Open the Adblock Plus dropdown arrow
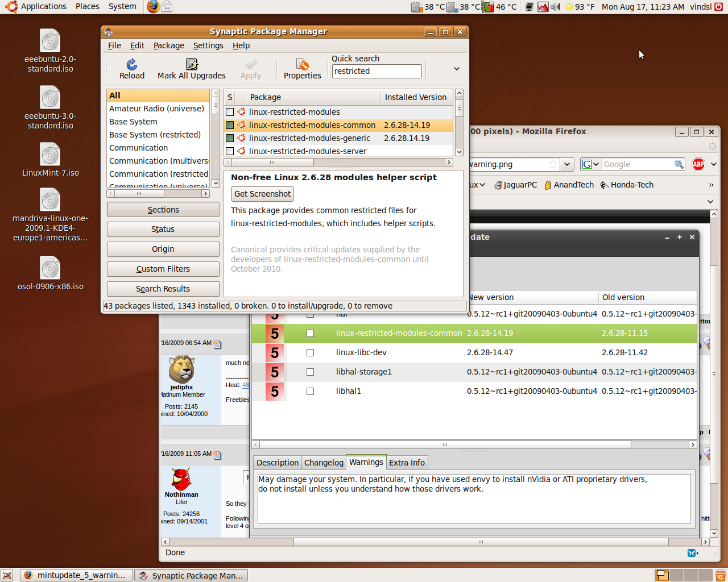The height and width of the screenshot is (582, 728). click(714, 164)
